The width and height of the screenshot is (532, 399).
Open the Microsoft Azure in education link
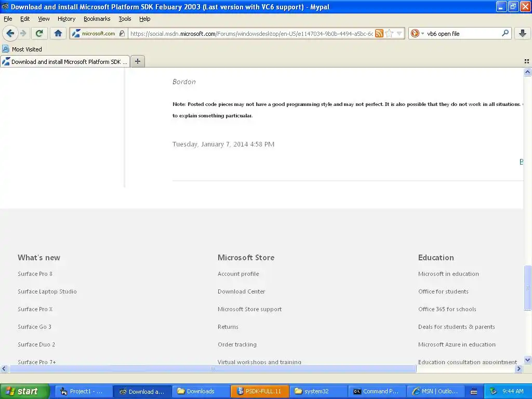click(x=457, y=344)
